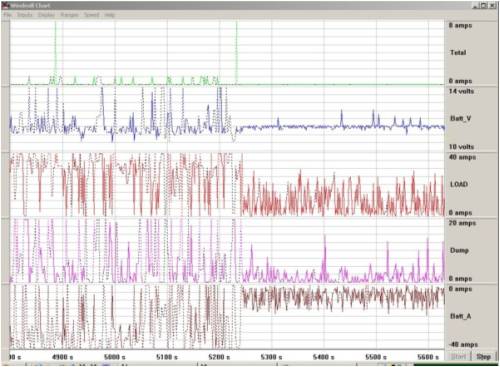Viewport: 500px width, 367px height.
Task: Click the Windmill Chart title bar icon
Action: pyautogui.click(x=6, y=5)
